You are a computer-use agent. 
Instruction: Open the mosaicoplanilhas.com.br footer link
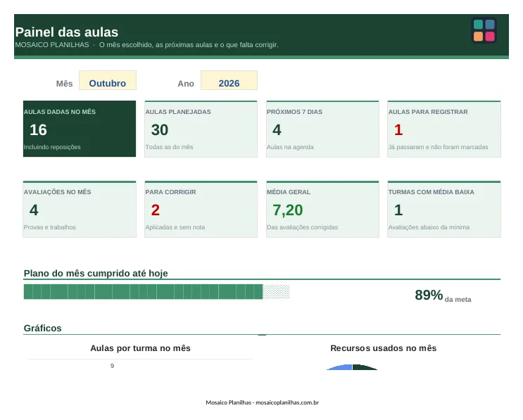[287, 402]
